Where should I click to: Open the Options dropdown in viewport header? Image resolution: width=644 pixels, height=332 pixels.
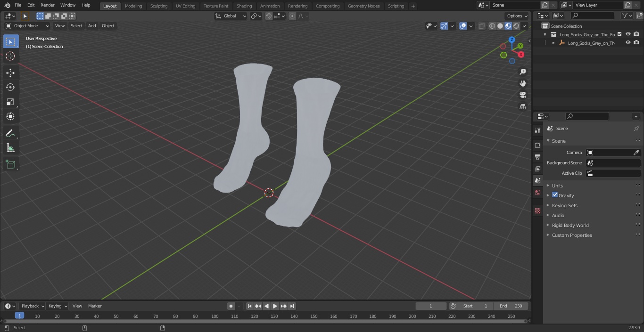click(517, 16)
